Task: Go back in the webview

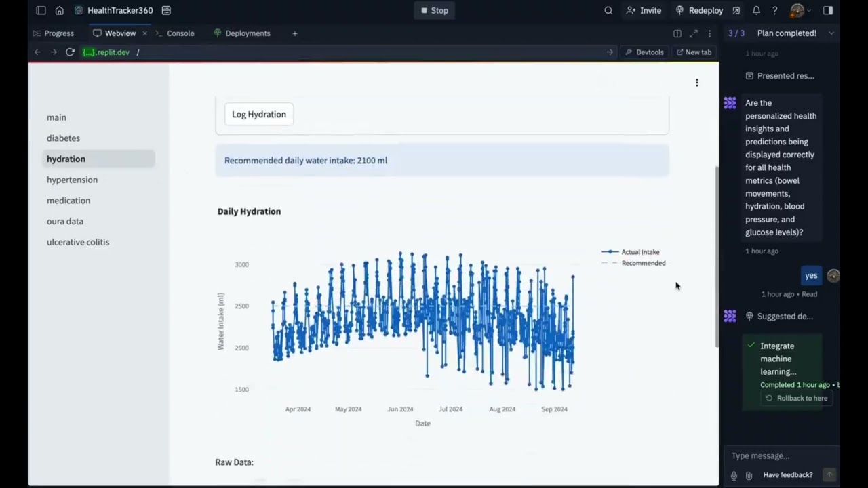Action: coord(37,52)
